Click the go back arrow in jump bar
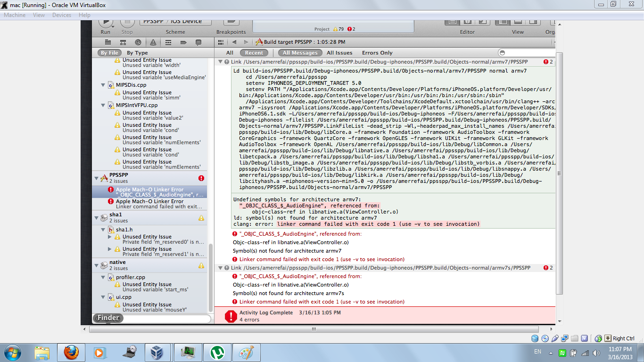644x362 pixels. coord(234,42)
